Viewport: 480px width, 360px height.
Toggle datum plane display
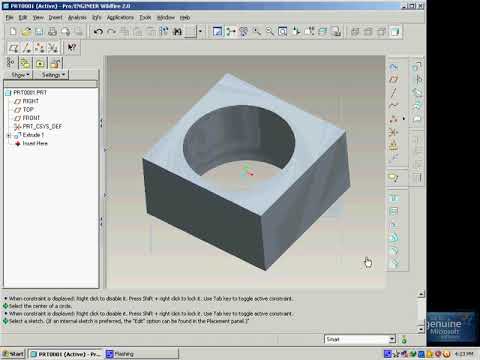point(13,47)
